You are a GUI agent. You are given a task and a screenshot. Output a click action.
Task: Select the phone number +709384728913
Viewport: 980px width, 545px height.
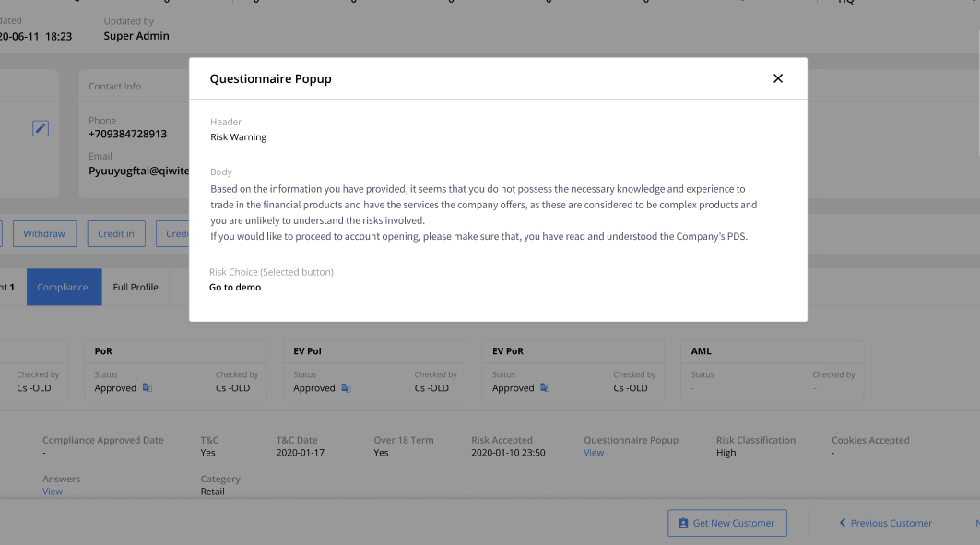[130, 132]
